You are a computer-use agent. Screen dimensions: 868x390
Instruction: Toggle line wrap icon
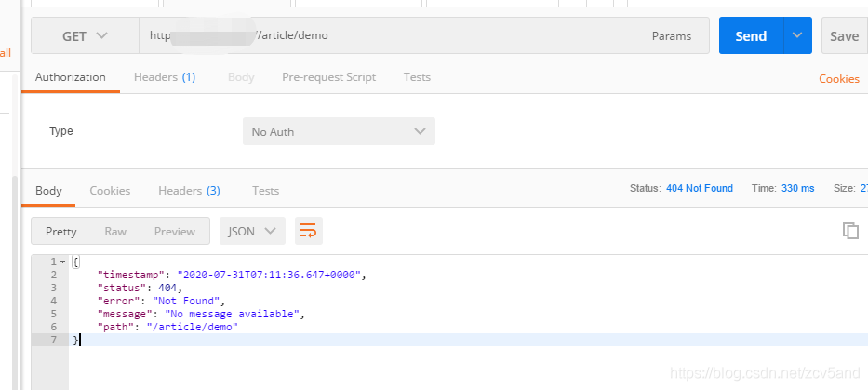point(308,231)
